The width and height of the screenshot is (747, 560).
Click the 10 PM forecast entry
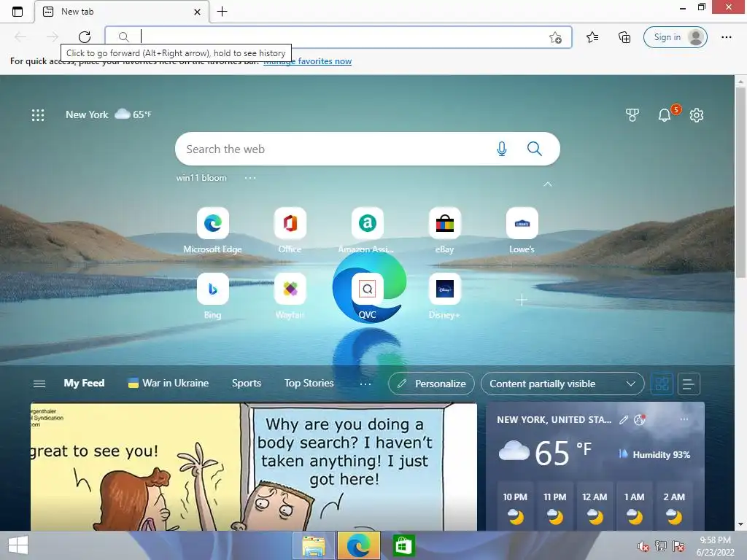point(515,506)
